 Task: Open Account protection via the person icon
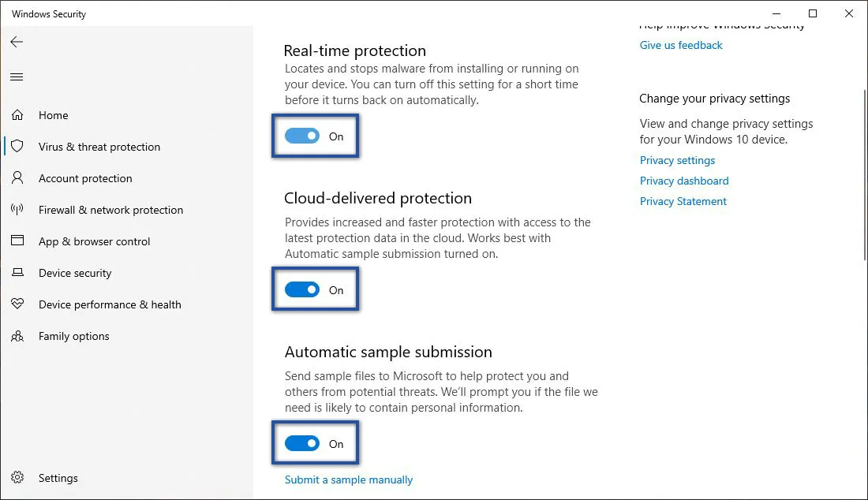pos(17,178)
